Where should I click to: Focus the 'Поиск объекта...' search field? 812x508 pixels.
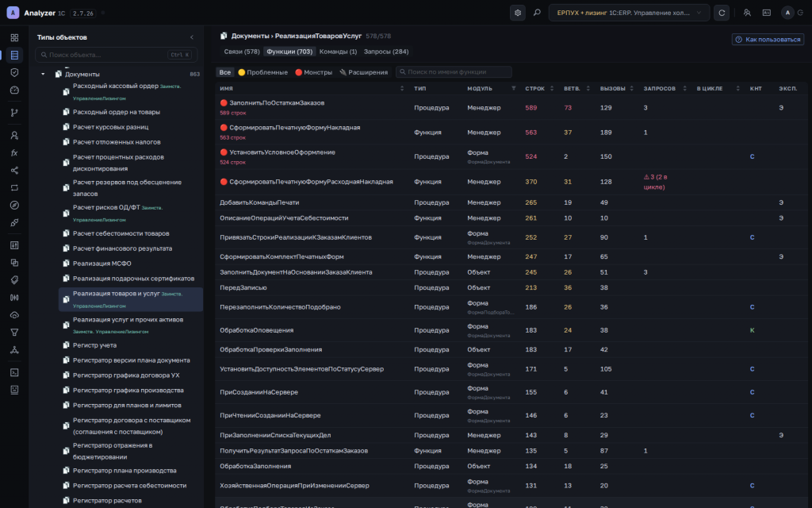coord(116,55)
